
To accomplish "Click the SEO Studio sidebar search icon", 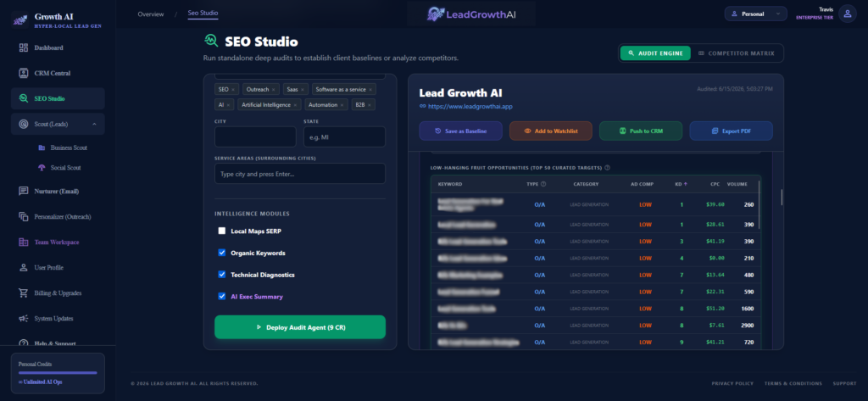I will click(23, 98).
